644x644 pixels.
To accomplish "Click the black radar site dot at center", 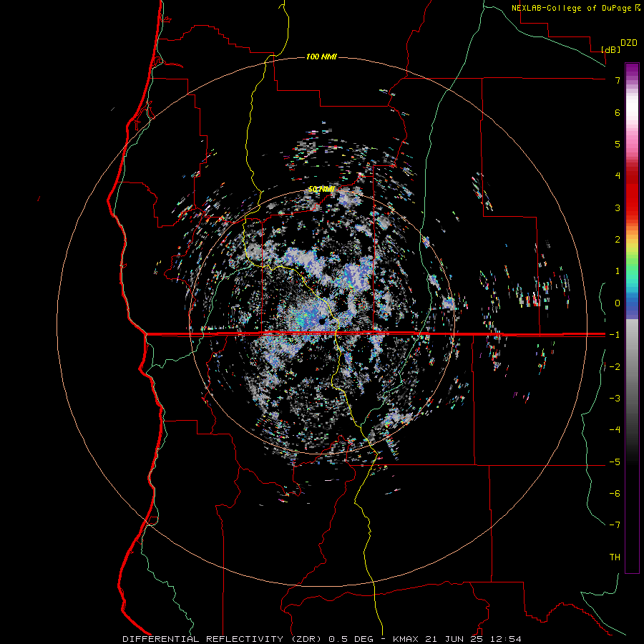I will 322,321.
